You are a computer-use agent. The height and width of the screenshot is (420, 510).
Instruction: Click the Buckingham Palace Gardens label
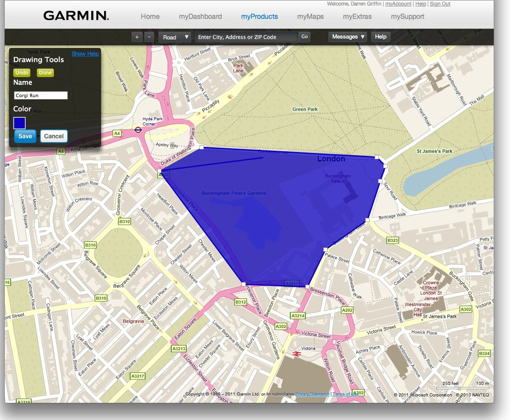pos(234,193)
